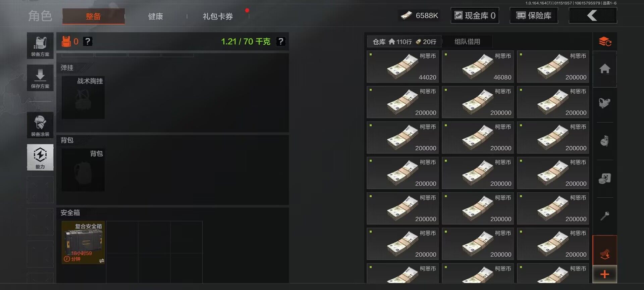Click the orange plus add button

pos(605,274)
